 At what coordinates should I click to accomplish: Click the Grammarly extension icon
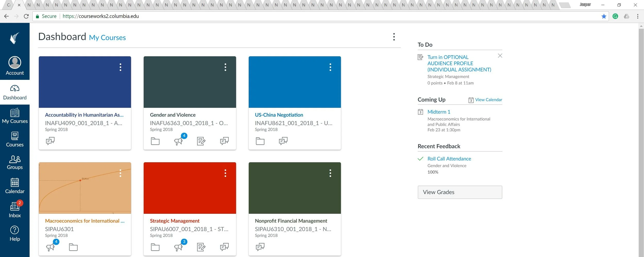point(615,16)
